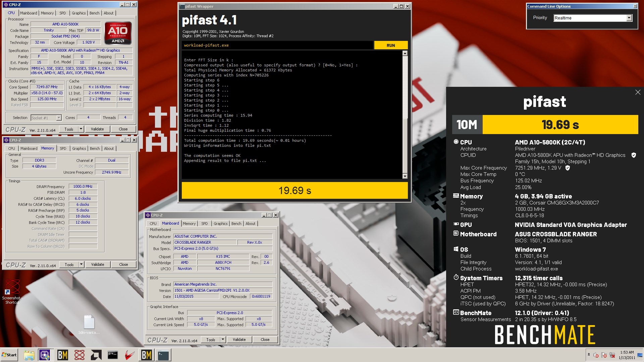Click the shield next to 7251.29 MHz frequency

coord(568,168)
